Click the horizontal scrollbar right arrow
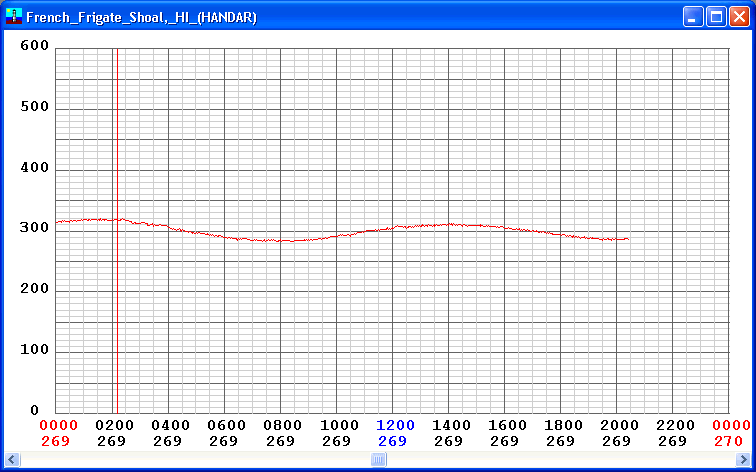Image resolution: width=756 pixels, height=472 pixels. (742, 460)
